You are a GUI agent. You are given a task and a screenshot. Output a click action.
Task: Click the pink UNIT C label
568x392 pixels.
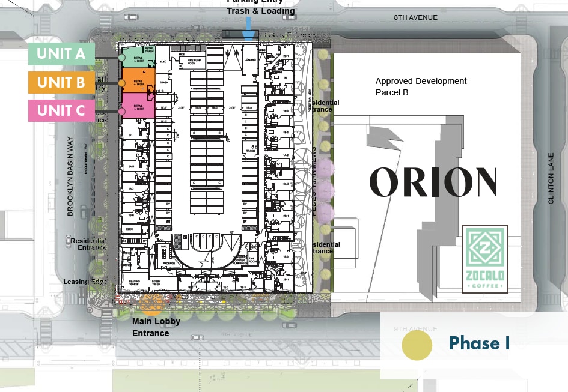pos(61,110)
